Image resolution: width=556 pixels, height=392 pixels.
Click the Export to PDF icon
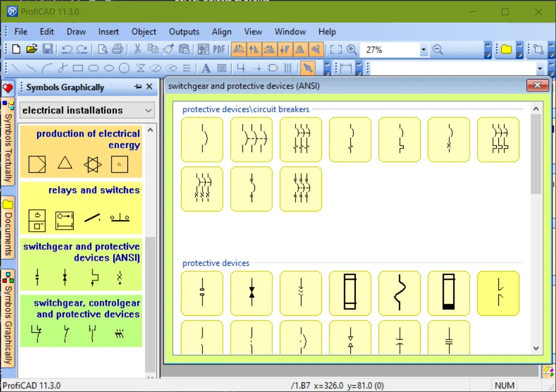click(x=219, y=50)
